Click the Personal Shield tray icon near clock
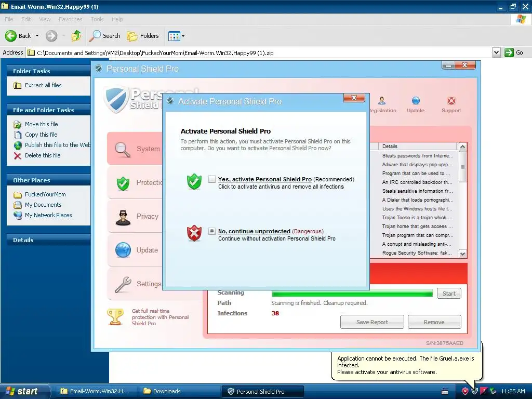This screenshot has width=532, height=399. click(475, 391)
